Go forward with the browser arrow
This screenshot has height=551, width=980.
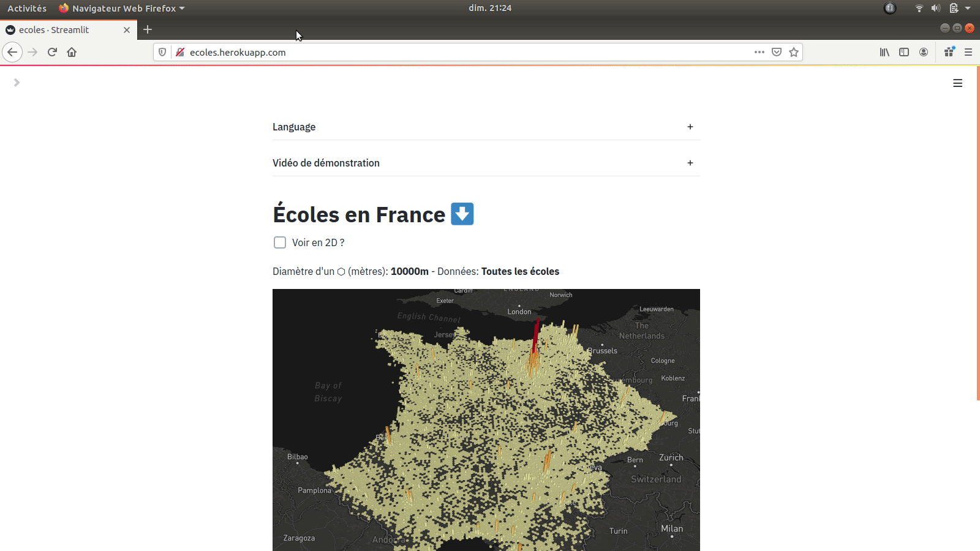pyautogui.click(x=32, y=52)
